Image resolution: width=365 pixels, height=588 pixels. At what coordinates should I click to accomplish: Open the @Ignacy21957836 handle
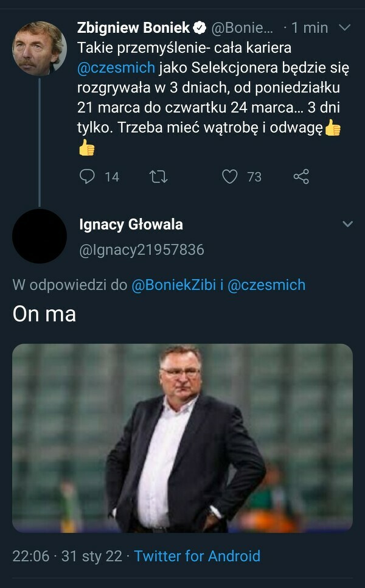[x=142, y=250]
